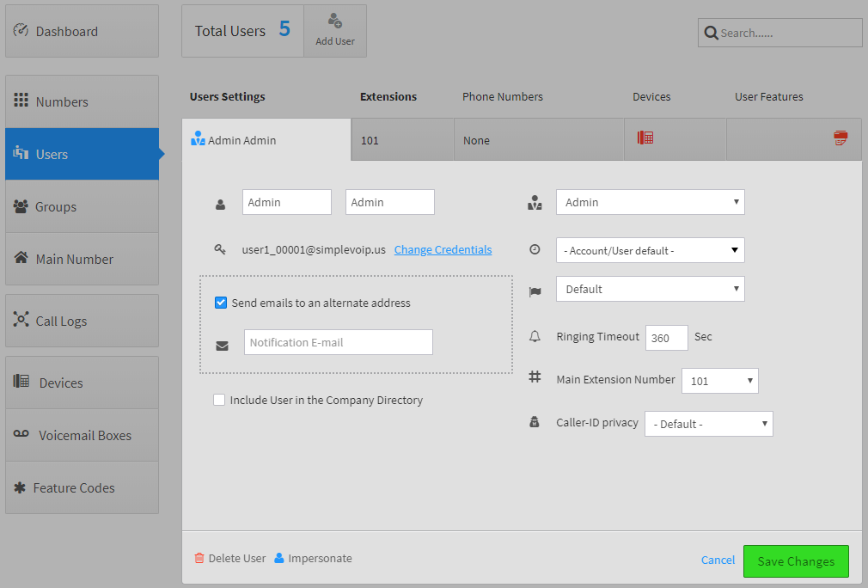Click the Add User icon
This screenshot has height=588, width=868.
pyautogui.click(x=335, y=21)
